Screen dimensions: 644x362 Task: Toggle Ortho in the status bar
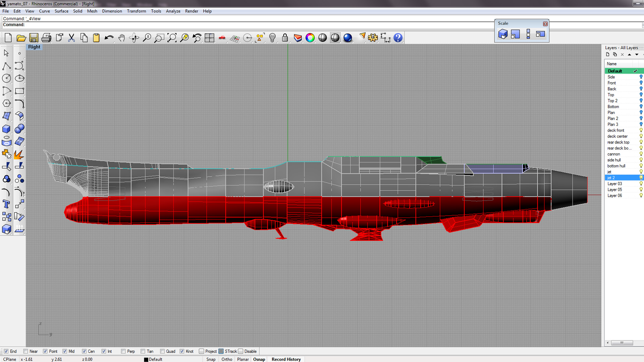click(227, 359)
